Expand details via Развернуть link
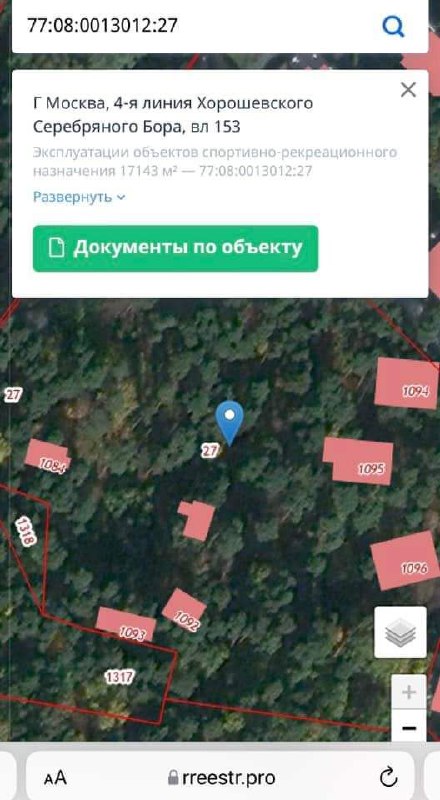The image size is (440, 800). click(x=79, y=197)
